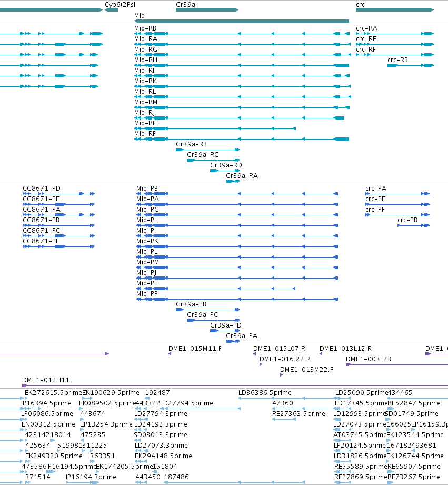Select the Mio-RK transcript label
This screenshot has height=485, width=448.
(x=146, y=81)
